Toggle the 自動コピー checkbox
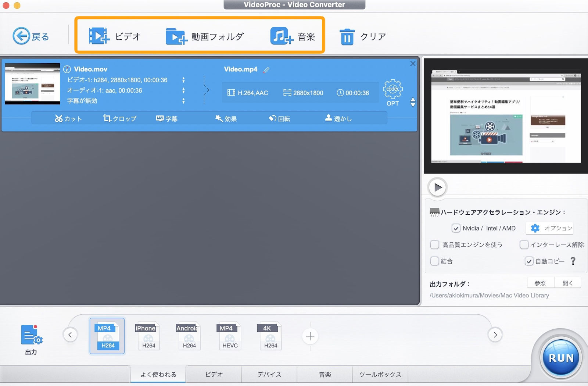Viewport: 588px width, 386px height. 529,261
